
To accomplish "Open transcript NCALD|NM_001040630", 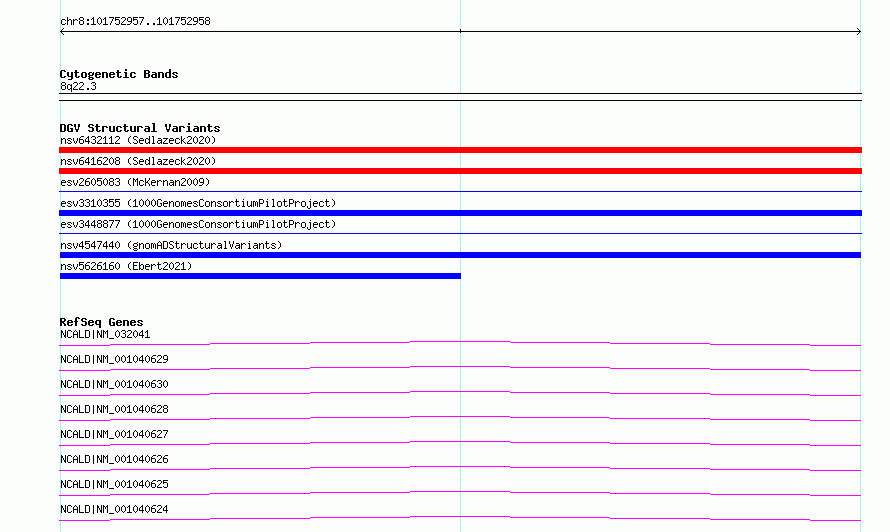I will 114,384.
